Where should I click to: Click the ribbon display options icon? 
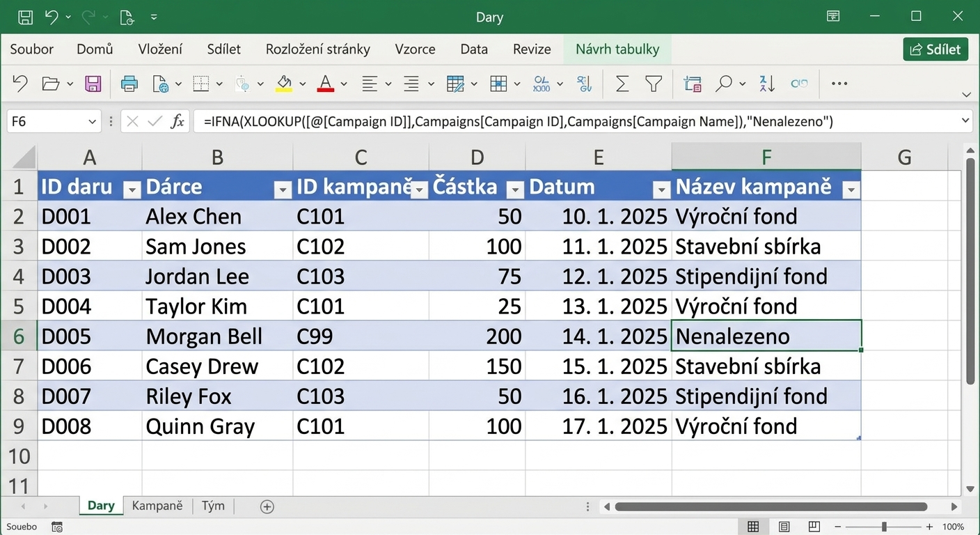click(833, 17)
